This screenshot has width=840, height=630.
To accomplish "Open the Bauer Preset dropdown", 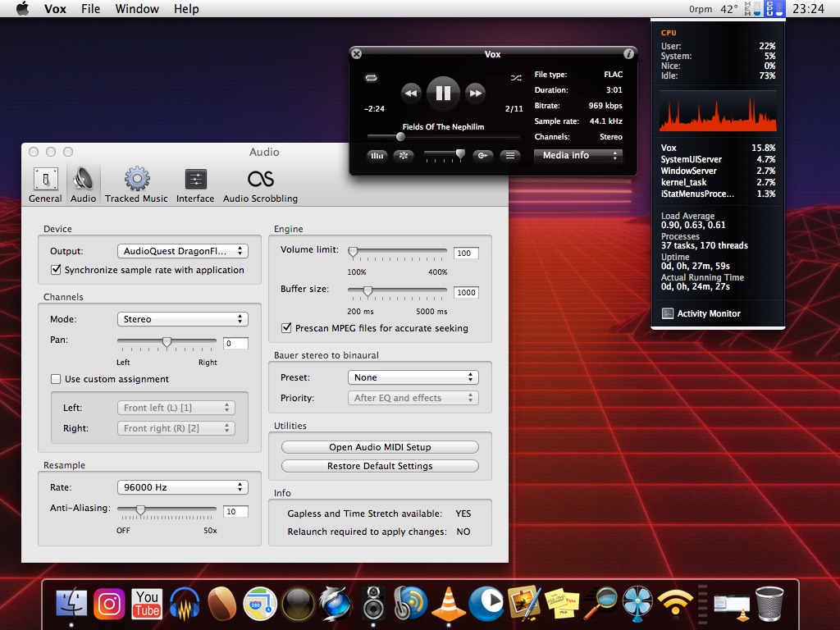I will (x=413, y=377).
